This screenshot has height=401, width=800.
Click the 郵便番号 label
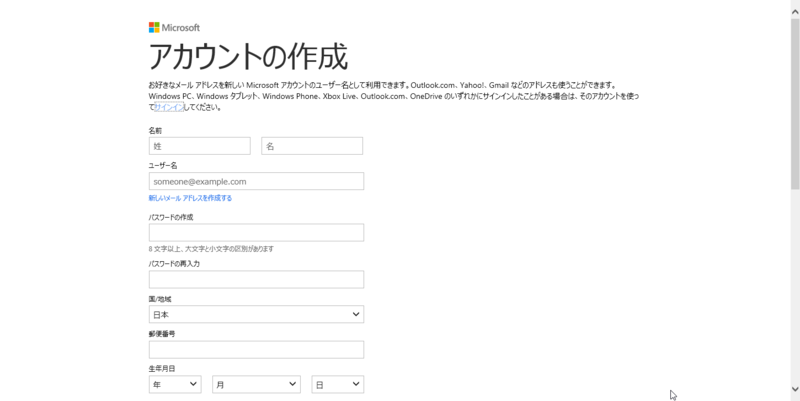click(162, 334)
